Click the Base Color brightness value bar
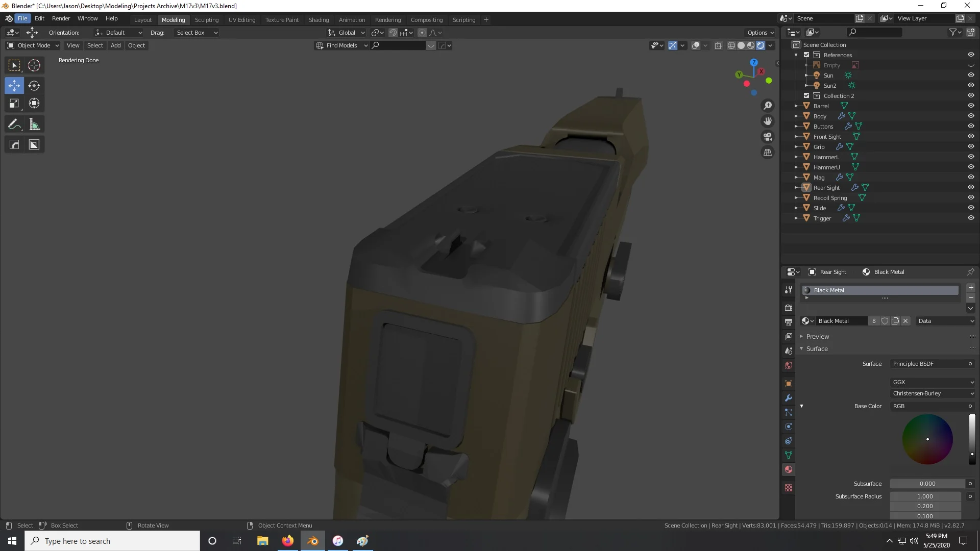 coord(972,439)
